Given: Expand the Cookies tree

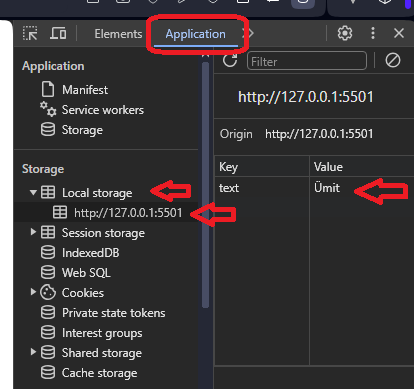Looking at the screenshot, I should coord(33,292).
